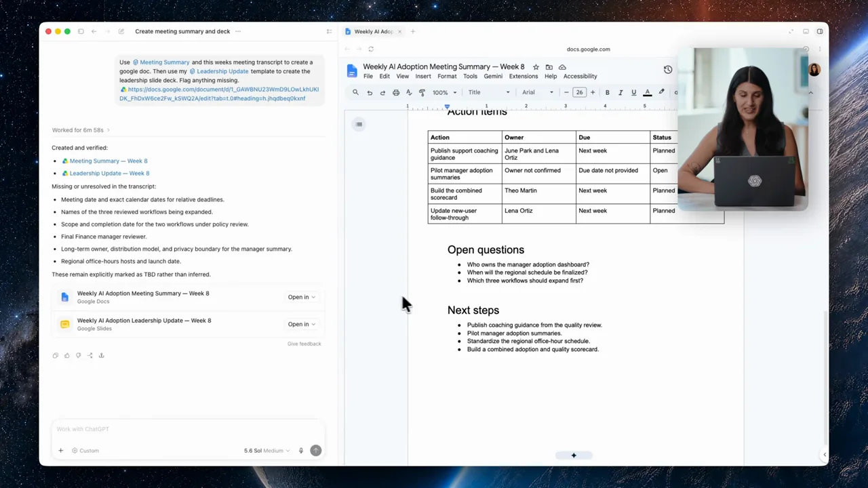Open the highlight color pen
868x488 pixels.
coord(662,93)
